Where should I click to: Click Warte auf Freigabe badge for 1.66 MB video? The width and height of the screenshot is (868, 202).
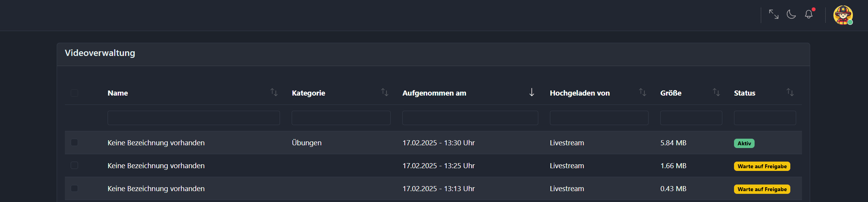point(762,166)
